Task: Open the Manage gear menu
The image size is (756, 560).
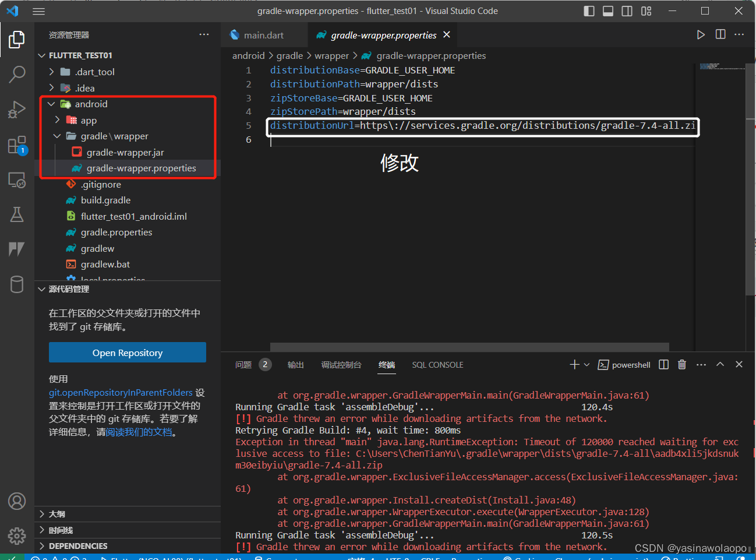Action: [17, 536]
